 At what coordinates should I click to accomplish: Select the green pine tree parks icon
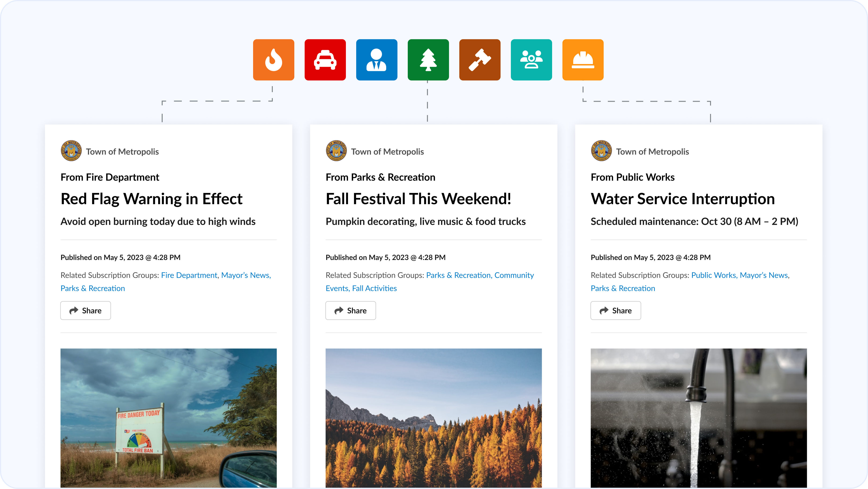[428, 60]
